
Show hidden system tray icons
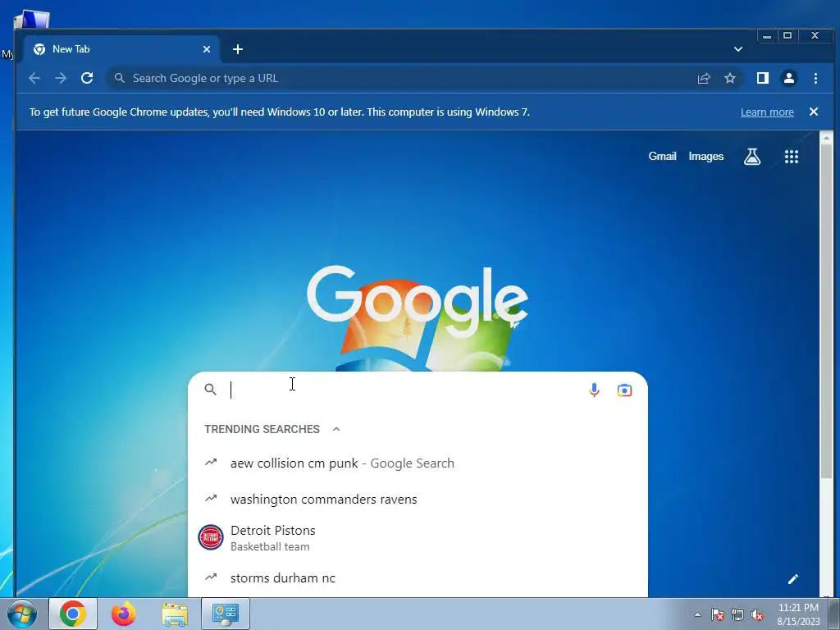(697, 614)
